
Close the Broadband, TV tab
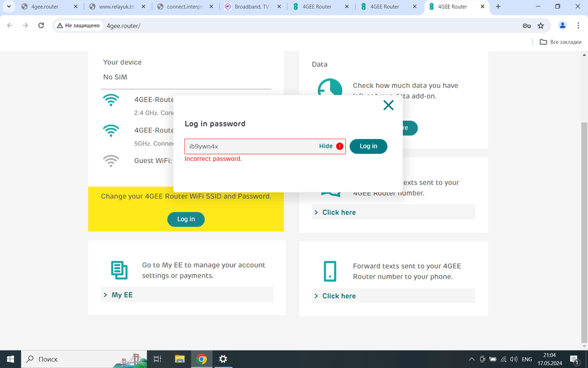coord(279,6)
